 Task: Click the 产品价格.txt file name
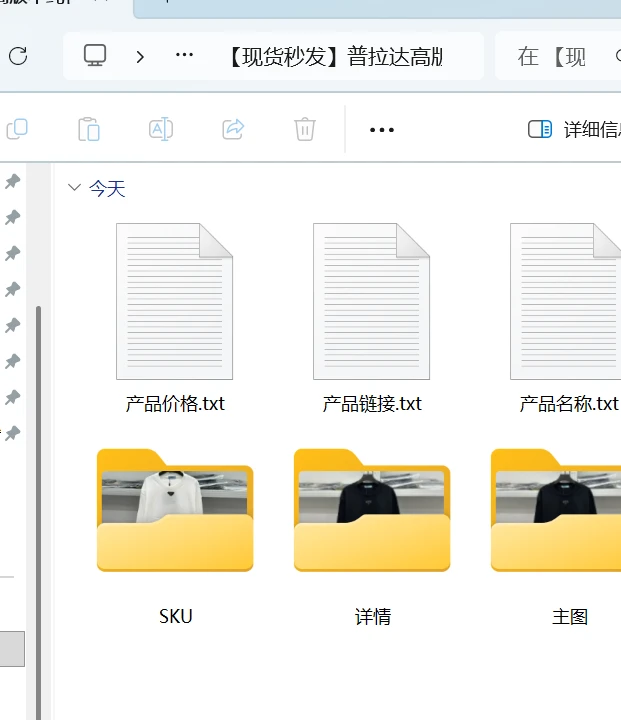click(x=175, y=404)
